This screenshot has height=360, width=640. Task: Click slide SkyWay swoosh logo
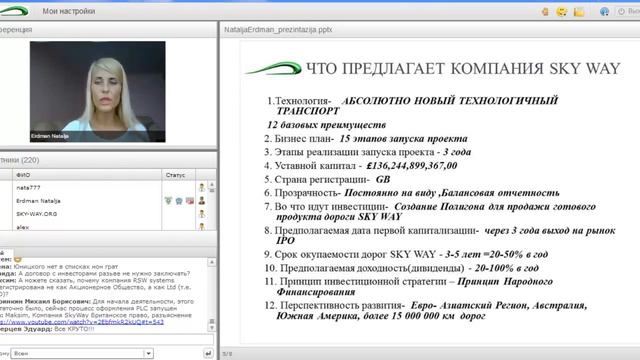(x=273, y=68)
